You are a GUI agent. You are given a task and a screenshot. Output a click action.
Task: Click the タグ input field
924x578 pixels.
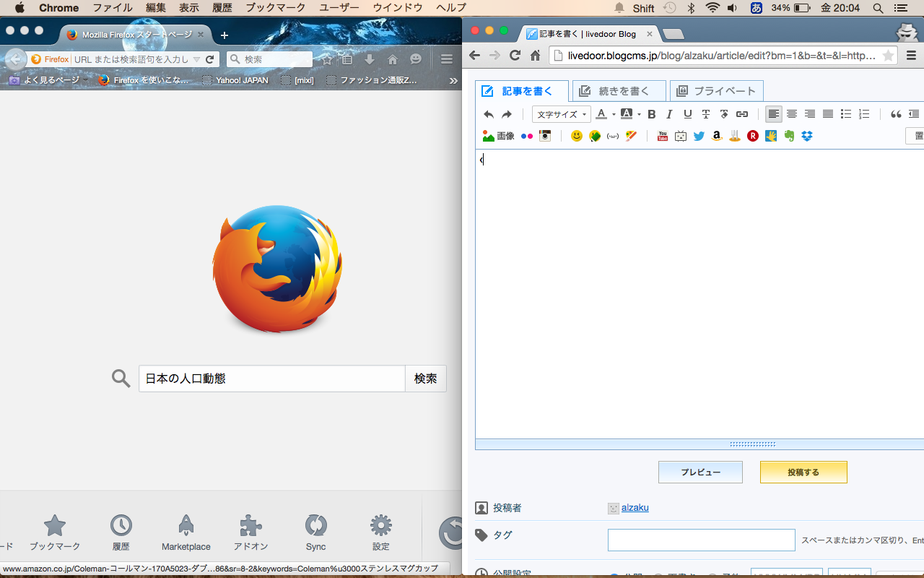(x=702, y=540)
